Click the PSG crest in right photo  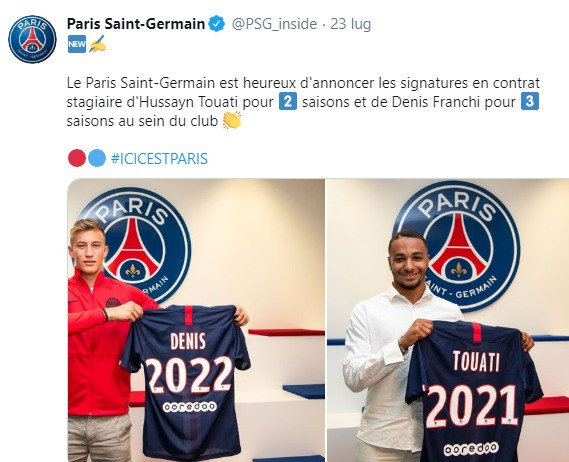(x=457, y=246)
